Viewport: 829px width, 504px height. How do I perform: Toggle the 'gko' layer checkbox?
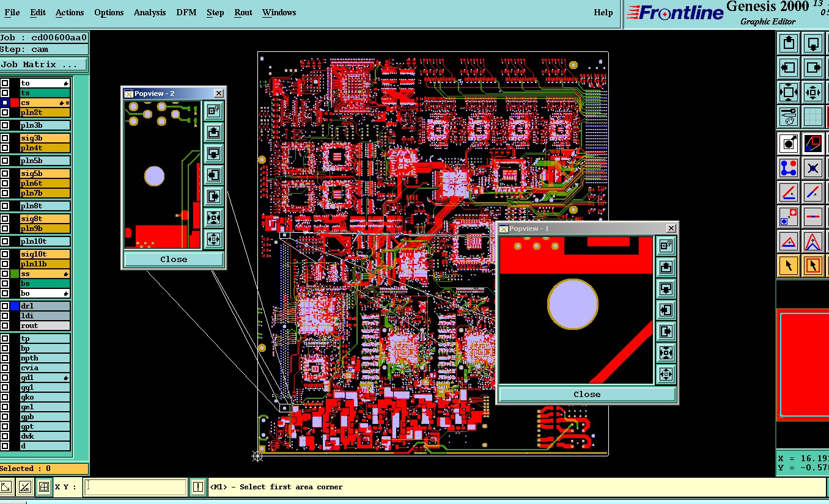(5, 397)
